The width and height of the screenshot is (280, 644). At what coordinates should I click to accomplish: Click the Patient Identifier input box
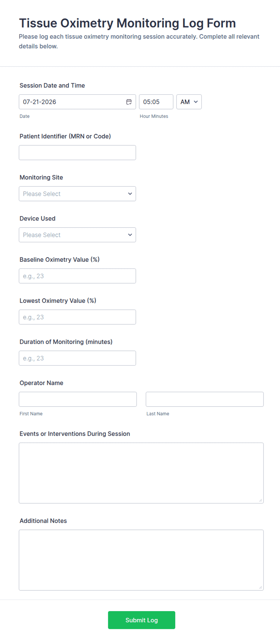point(77,152)
